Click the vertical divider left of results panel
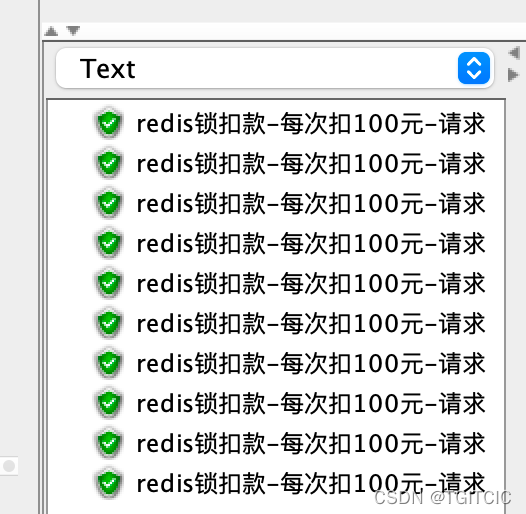 coord(39,257)
